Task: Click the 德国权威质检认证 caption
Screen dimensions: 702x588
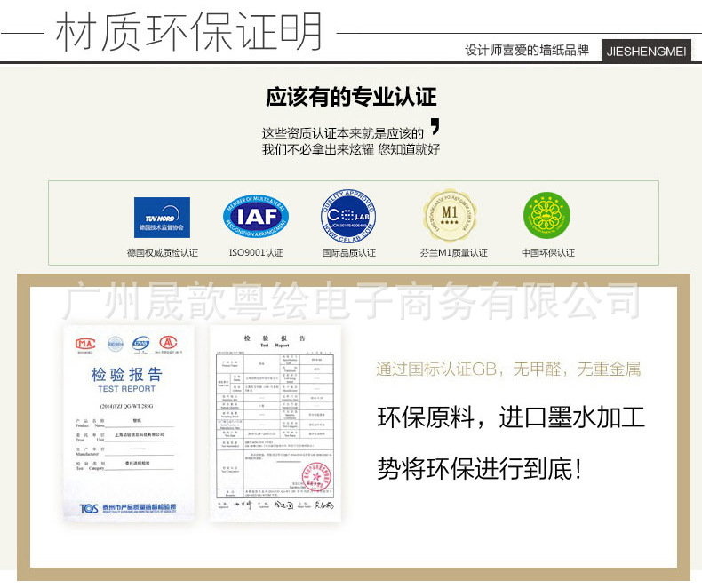Action: click(162, 253)
